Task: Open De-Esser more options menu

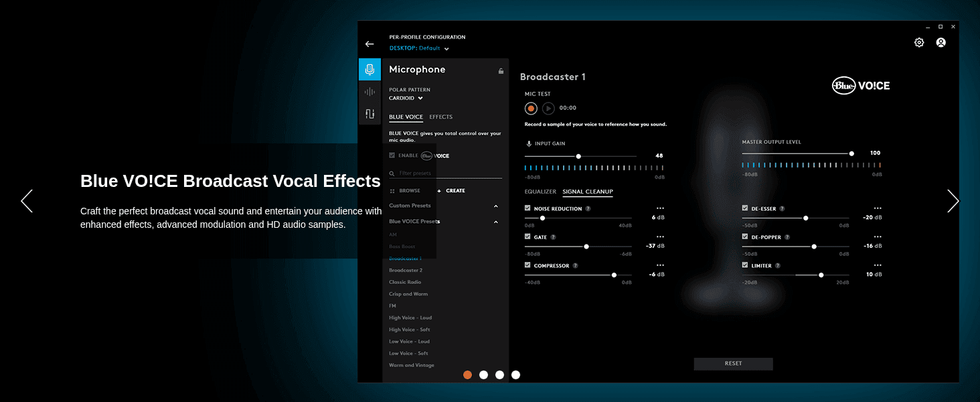Action: point(878,208)
